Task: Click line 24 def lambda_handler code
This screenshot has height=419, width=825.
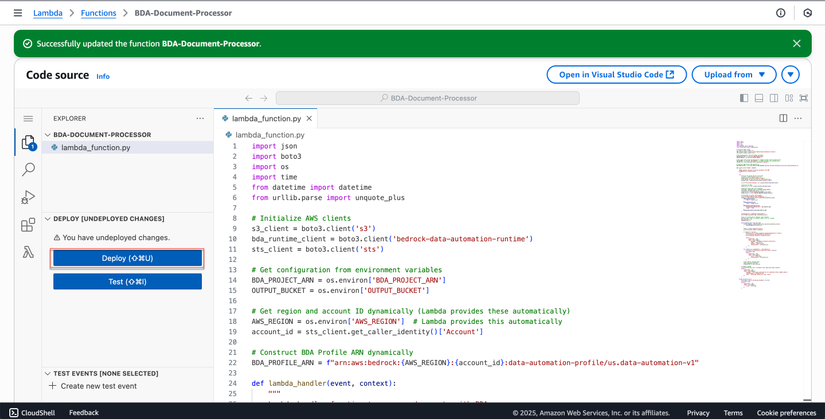Action: coord(324,383)
